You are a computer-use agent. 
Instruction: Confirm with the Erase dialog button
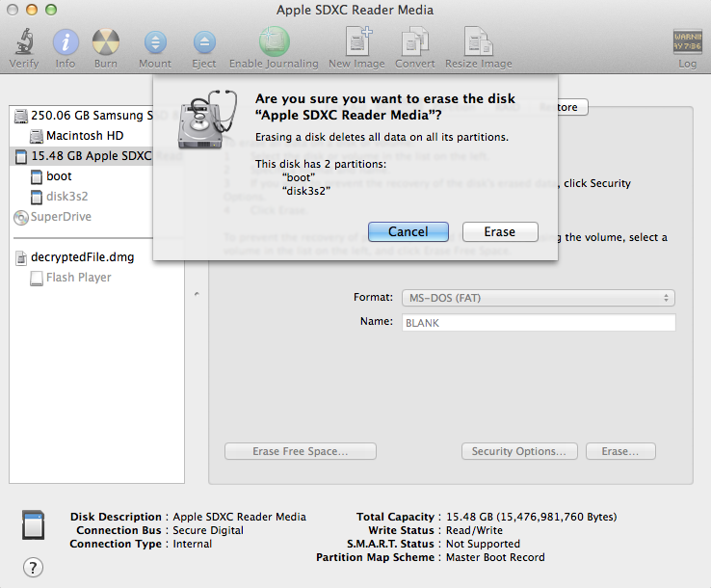[x=500, y=232]
